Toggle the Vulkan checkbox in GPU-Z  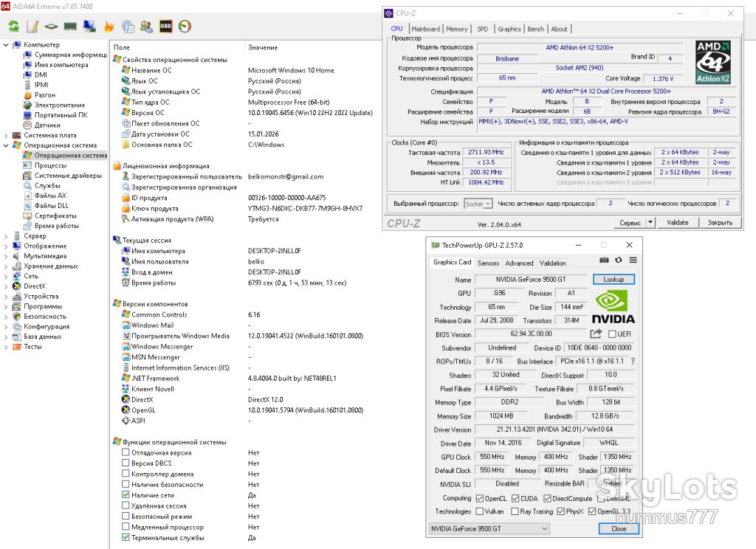coord(480,511)
